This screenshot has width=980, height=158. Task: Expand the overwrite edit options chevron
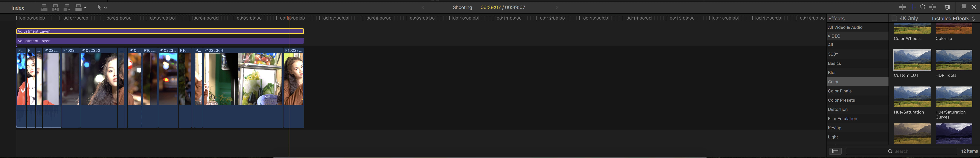pyautogui.click(x=85, y=7)
